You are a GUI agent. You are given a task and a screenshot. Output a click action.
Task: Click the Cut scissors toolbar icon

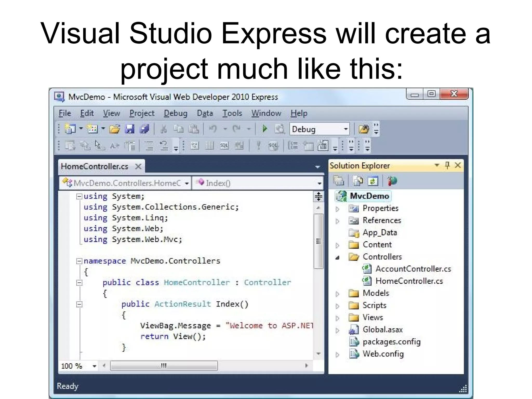[x=164, y=129]
